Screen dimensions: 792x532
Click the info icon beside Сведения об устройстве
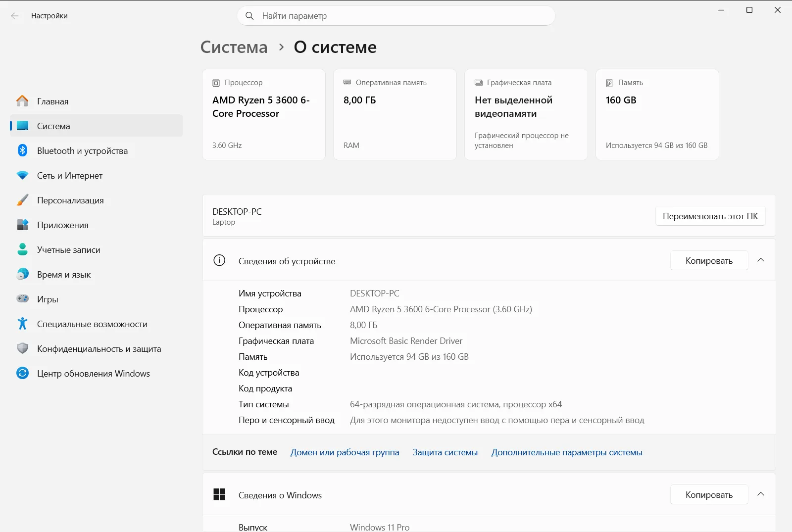[x=219, y=260]
